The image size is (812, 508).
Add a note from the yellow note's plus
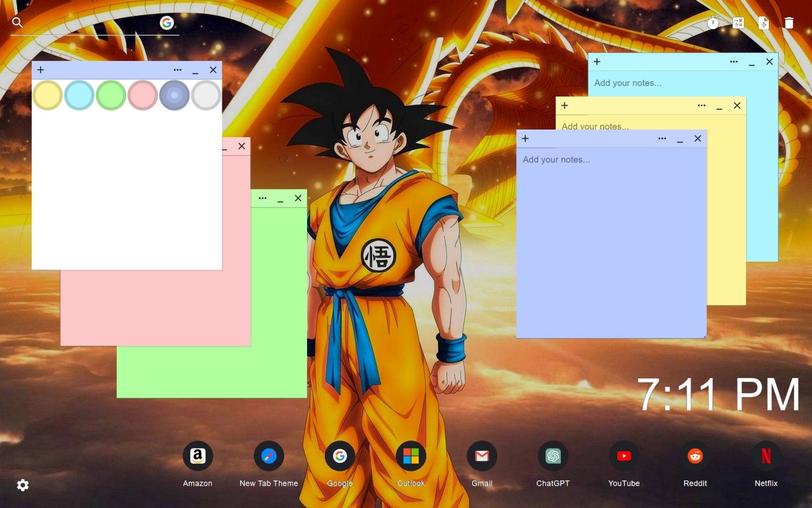565,105
